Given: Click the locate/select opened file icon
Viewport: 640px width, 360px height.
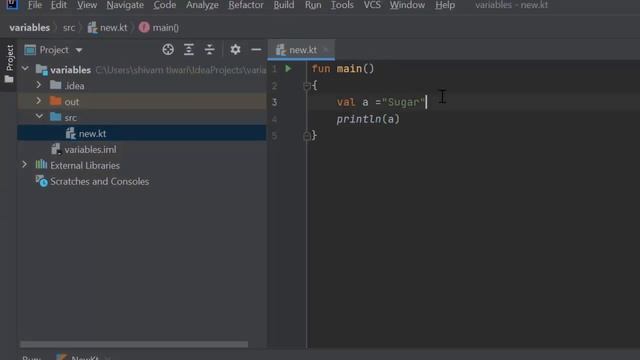Looking at the screenshot, I should [168, 50].
